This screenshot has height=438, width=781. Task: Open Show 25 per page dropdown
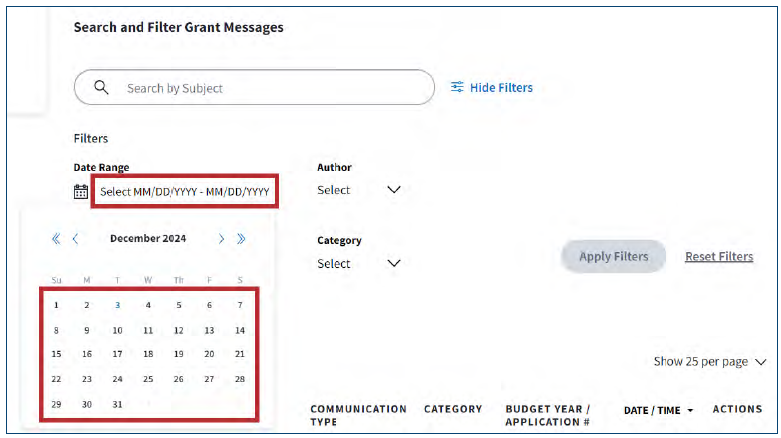pos(710,362)
